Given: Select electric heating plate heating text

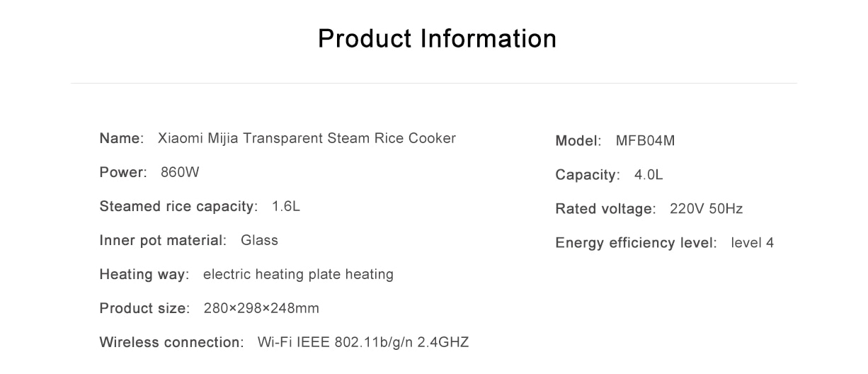Looking at the screenshot, I should tap(298, 274).
